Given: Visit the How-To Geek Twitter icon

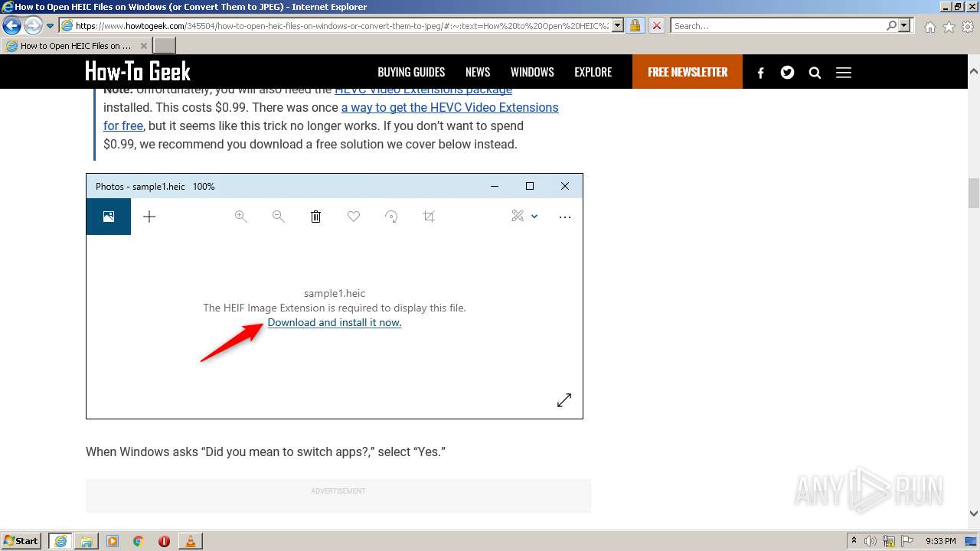Looking at the screenshot, I should [787, 73].
